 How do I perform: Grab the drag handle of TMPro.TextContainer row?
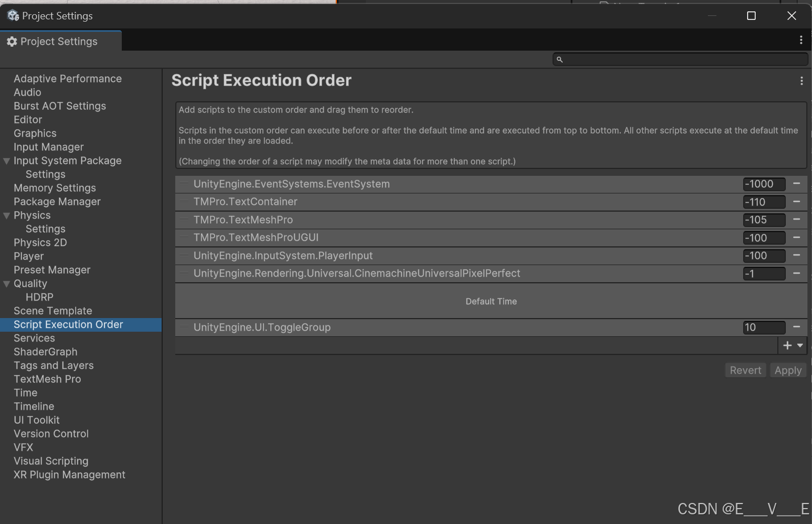coord(184,201)
